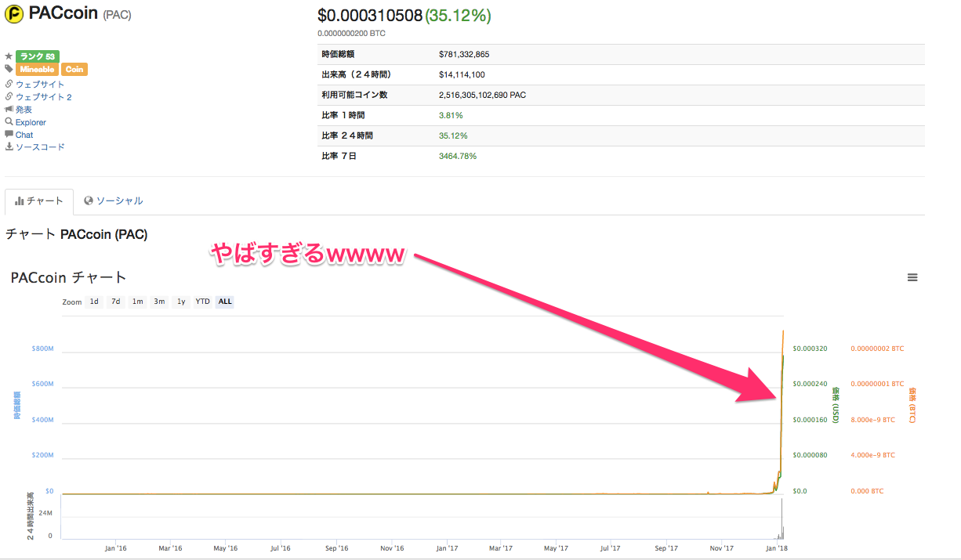Screen dimensions: 961x560
Task: Click the Jan '18 date label
Action: pos(777,549)
